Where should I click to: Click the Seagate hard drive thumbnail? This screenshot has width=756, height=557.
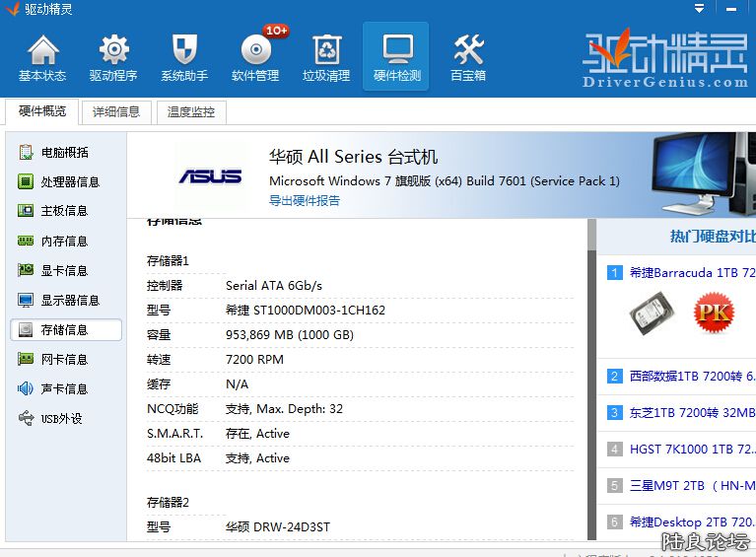pos(652,313)
